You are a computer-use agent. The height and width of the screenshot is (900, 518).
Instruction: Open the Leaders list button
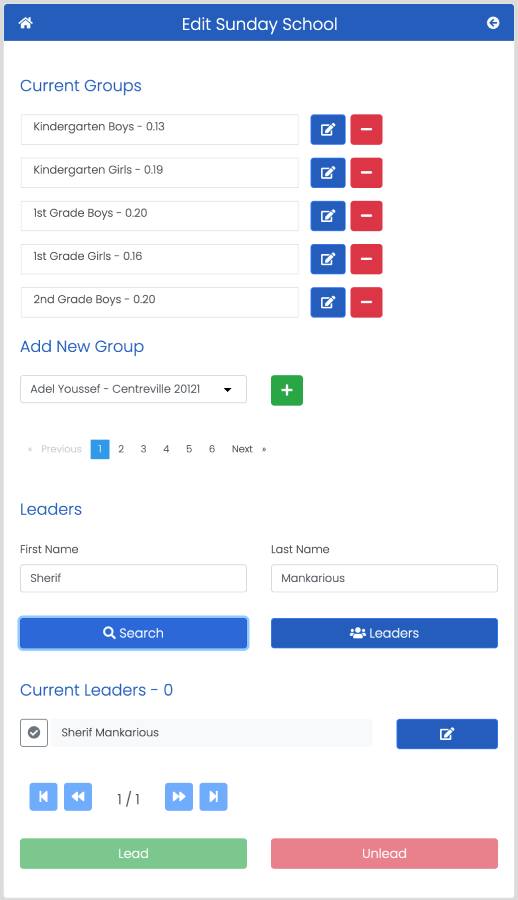(384, 633)
